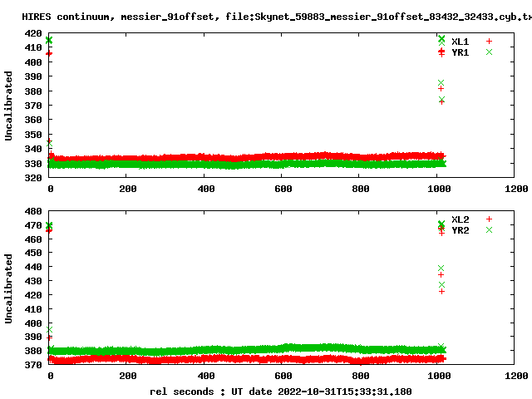The width and height of the screenshot is (532, 399).
Task: Click bottom plot green cross near 439
Action: click(x=441, y=268)
